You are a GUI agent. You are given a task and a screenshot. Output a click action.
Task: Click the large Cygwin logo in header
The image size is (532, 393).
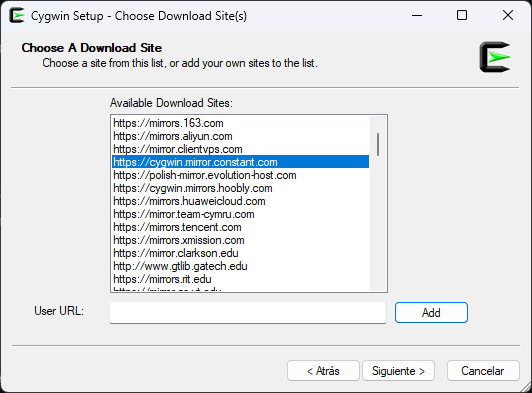tap(495, 57)
